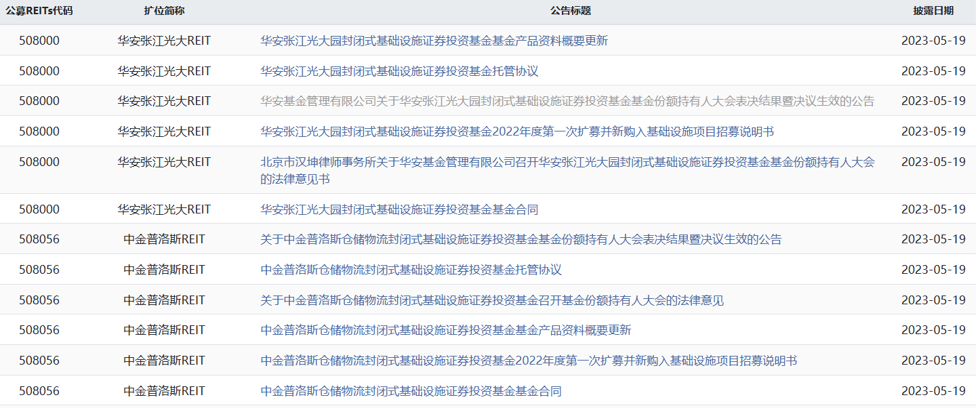Open 华安张江光大园 2022年度扩募 招募说明书 link
Viewport: 980px width, 408px height.
[x=517, y=131]
